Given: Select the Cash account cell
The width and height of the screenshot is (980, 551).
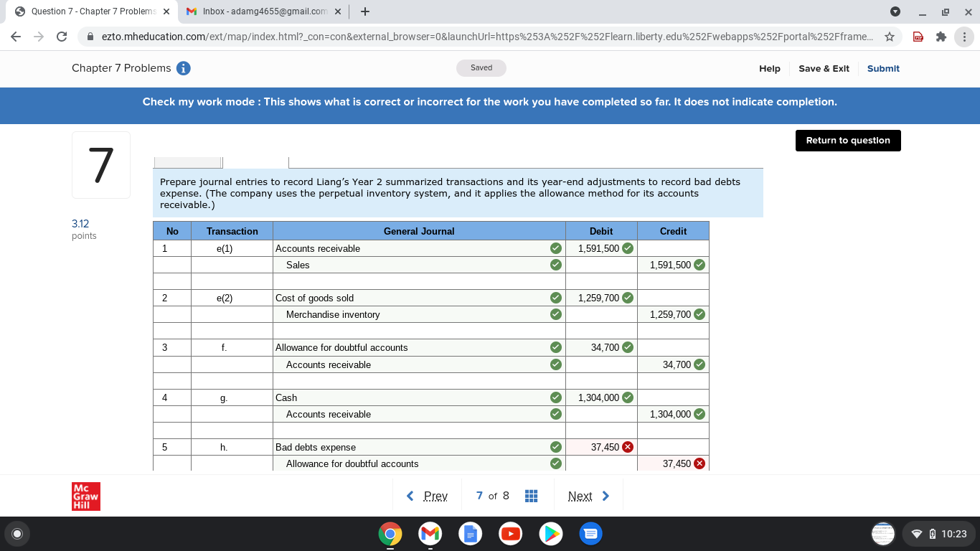Looking at the screenshot, I should pos(419,397).
